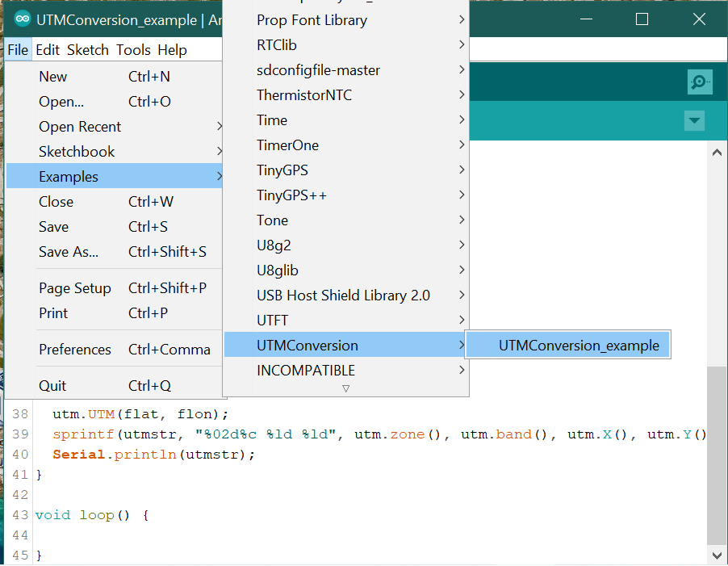Expand the U8glib examples submenu
This screenshot has width=728, height=566.
(x=346, y=270)
